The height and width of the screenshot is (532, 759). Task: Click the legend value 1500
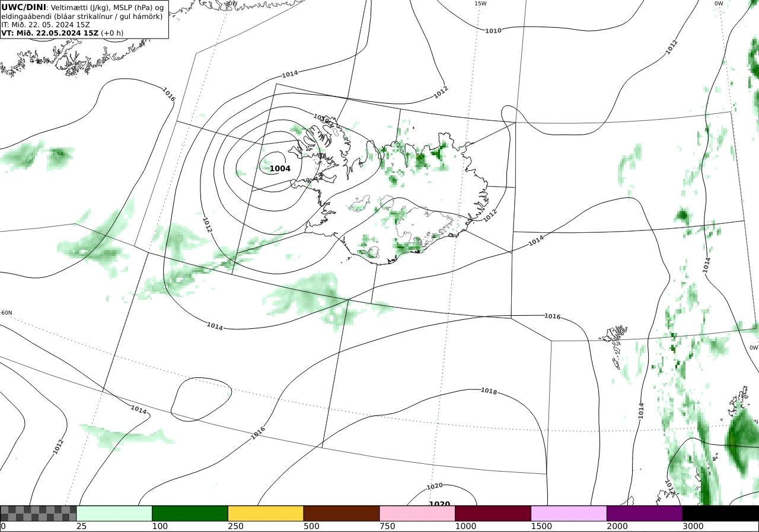pos(541,526)
